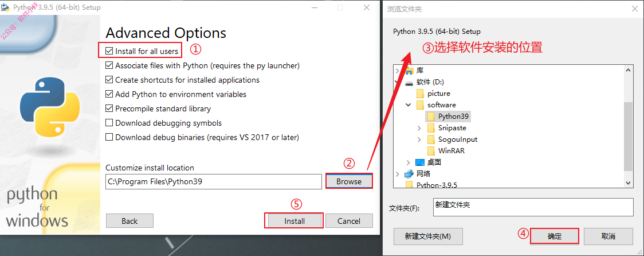Select the Python39 folder
644x256 pixels.
pos(453,117)
